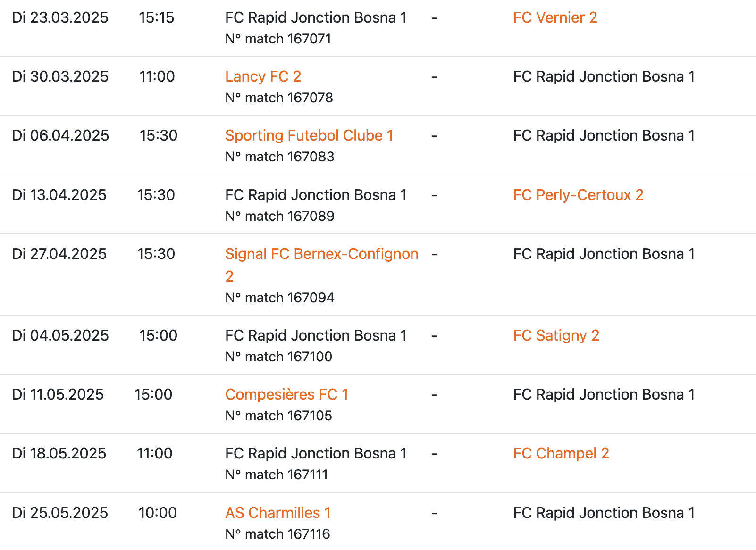The image size is (756, 550).
Task: Click match number 167078 label
Action: tap(279, 98)
